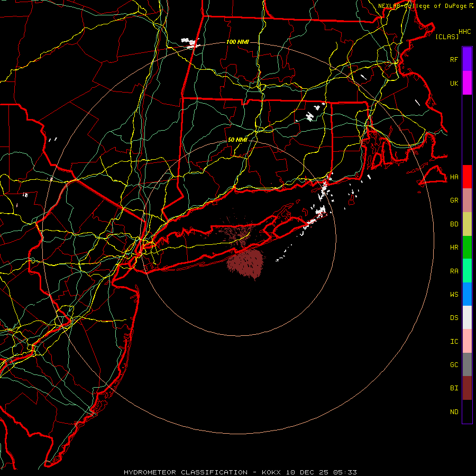Click the RF purple legend swatch
The width and height of the screenshot is (476, 476).
467,59
